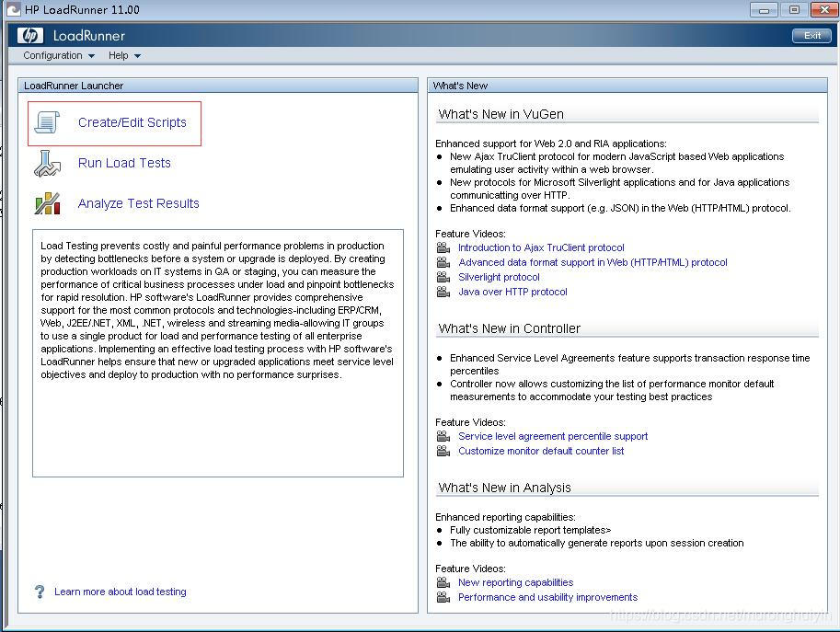
Task: Open Performance and usability improvements link
Action: click(547, 597)
